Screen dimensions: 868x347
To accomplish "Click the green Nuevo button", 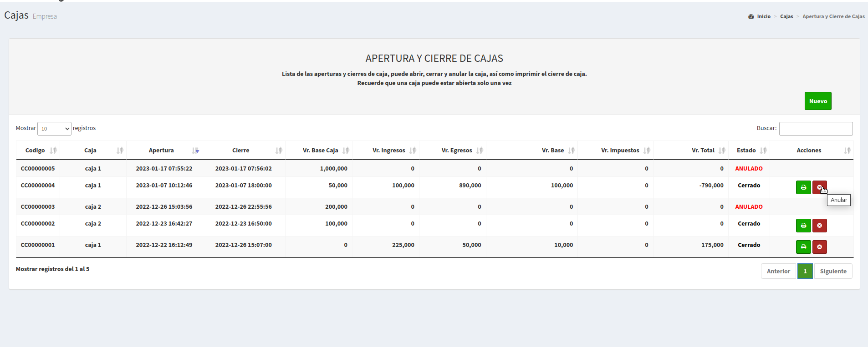I will pos(817,101).
